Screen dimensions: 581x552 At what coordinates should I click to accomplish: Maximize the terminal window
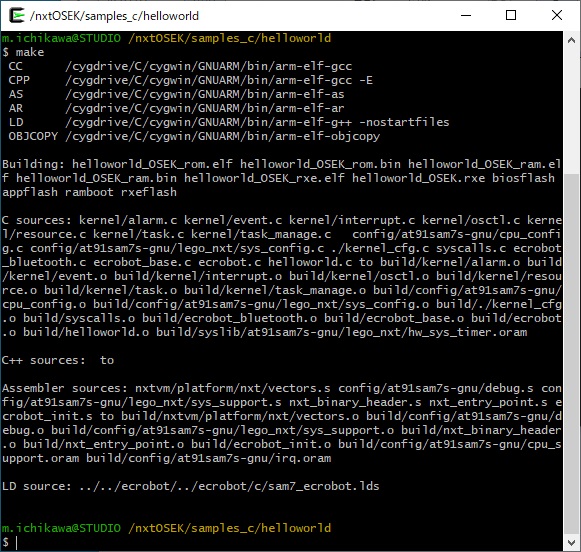click(x=511, y=16)
